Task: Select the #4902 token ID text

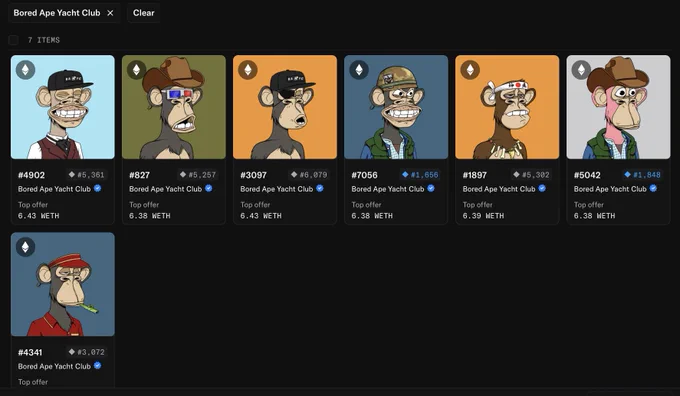Action: coord(31,175)
